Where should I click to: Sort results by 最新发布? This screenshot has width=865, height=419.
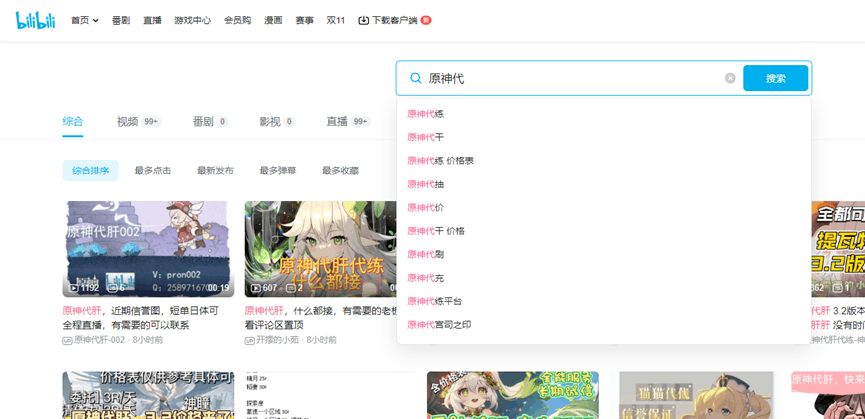pyautogui.click(x=215, y=171)
